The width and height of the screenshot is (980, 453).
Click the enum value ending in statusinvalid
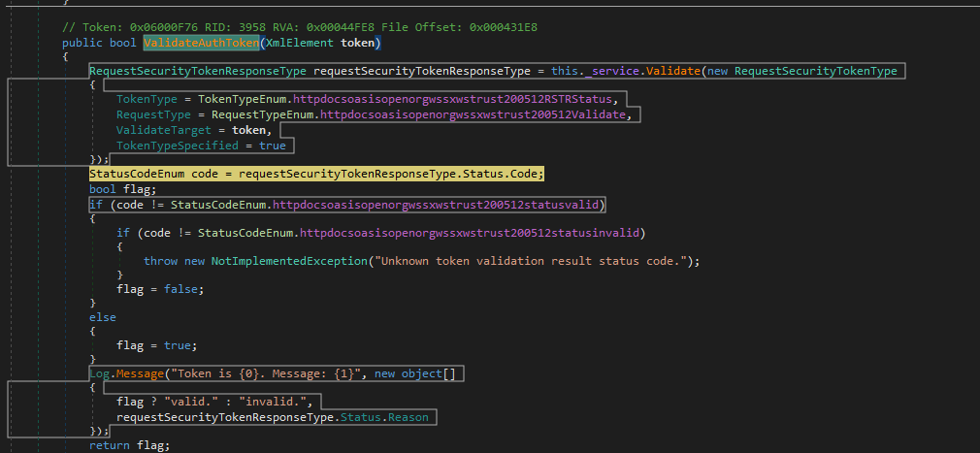click(x=470, y=233)
